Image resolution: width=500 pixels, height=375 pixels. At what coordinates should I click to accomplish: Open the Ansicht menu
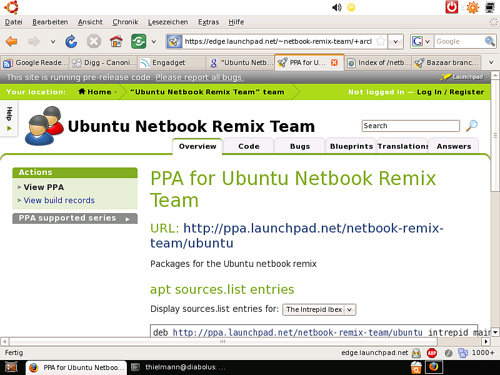pyautogui.click(x=90, y=22)
